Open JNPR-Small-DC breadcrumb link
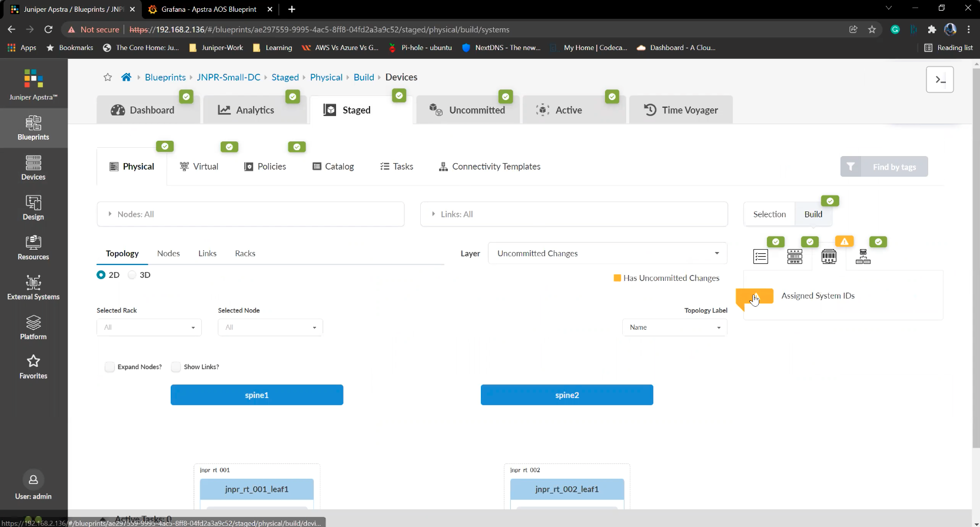Screen dimensions: 980x527 click(228, 77)
